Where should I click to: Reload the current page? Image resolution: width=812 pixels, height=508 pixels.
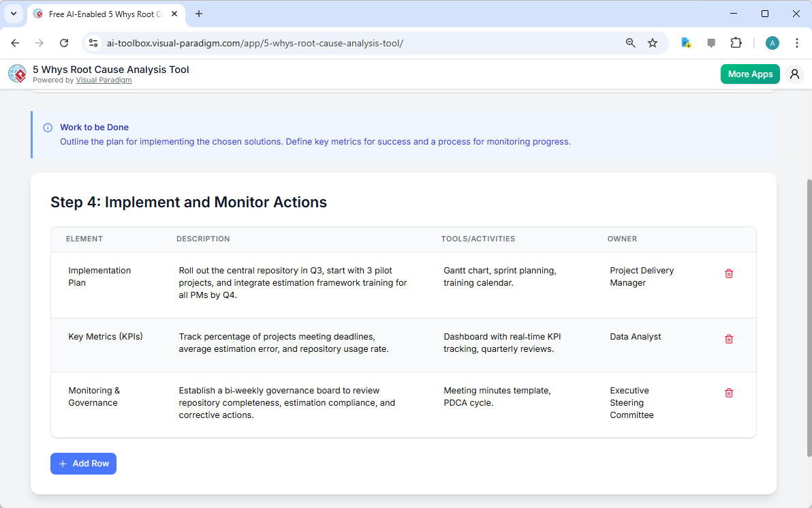tap(64, 42)
